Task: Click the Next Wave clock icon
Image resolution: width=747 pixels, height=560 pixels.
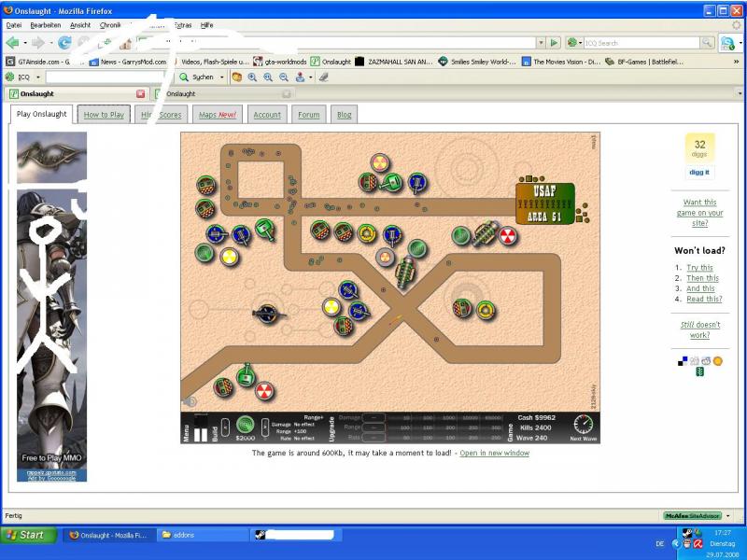Action: click(584, 424)
